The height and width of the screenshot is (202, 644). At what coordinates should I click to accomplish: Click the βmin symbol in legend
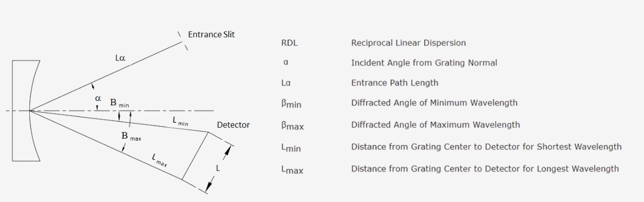click(x=291, y=103)
